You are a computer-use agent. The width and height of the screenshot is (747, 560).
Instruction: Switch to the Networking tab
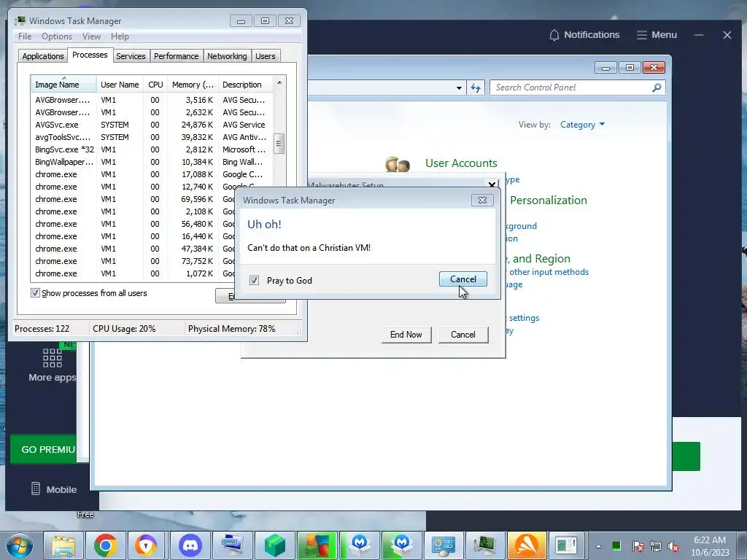tap(227, 56)
